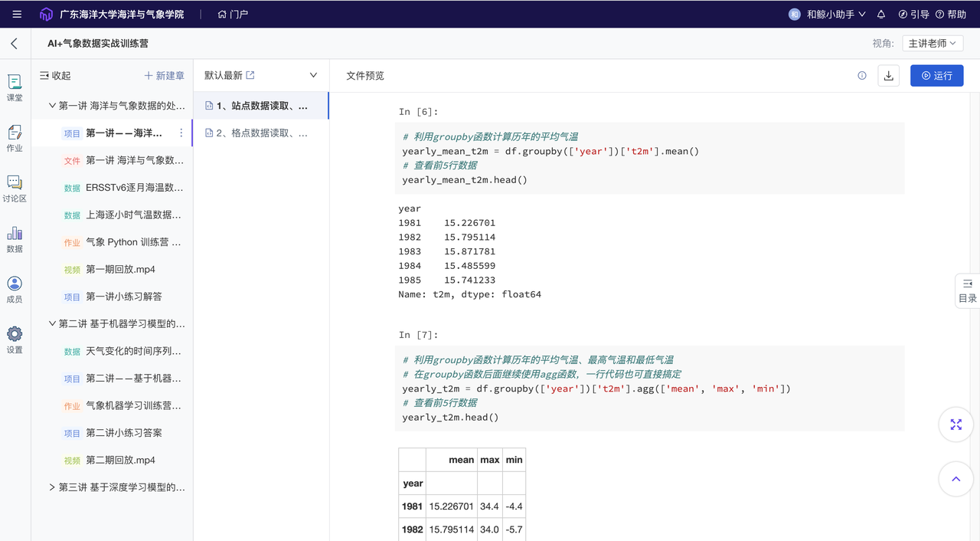Click 新建章 to add chapter
The height and width of the screenshot is (541, 980).
pos(164,76)
